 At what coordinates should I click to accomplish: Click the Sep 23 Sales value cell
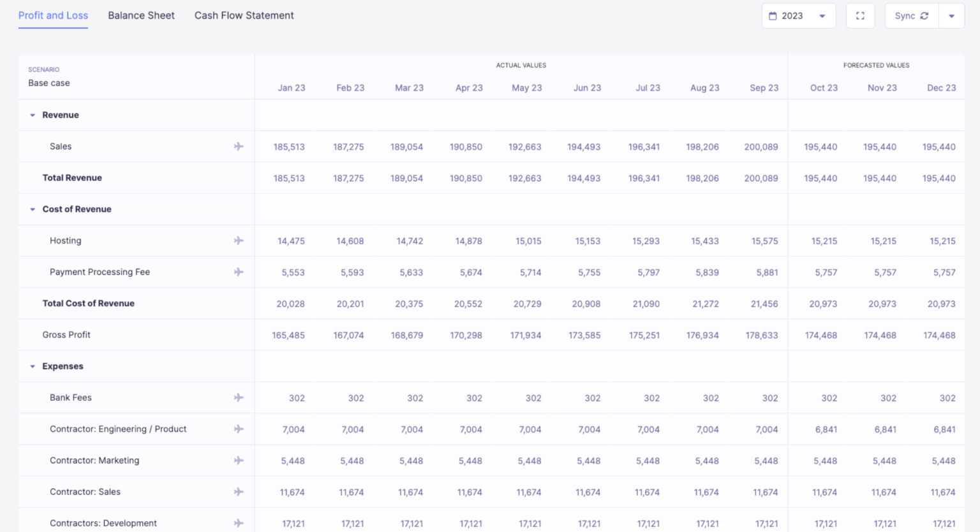[761, 147]
